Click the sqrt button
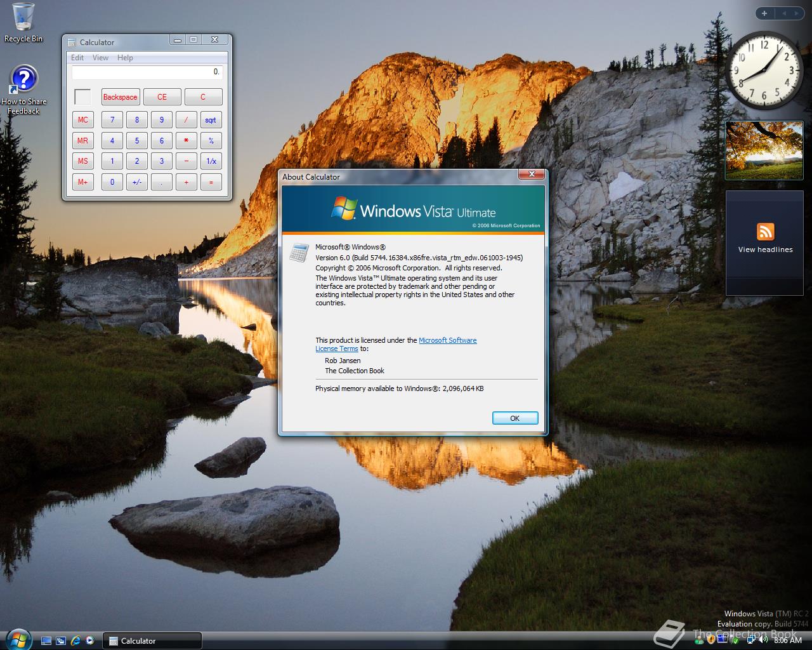The width and height of the screenshot is (812, 650). tap(211, 120)
